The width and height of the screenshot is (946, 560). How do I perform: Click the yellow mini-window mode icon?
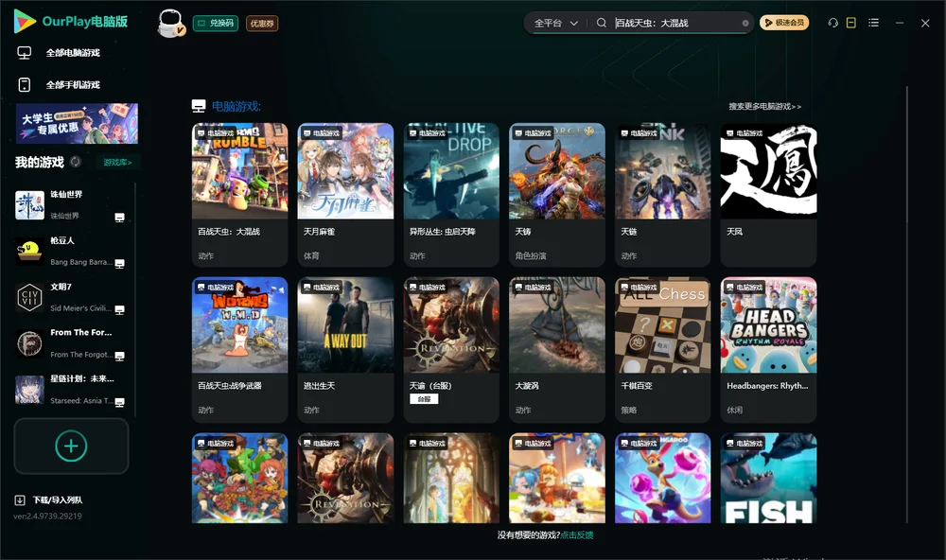pos(850,23)
